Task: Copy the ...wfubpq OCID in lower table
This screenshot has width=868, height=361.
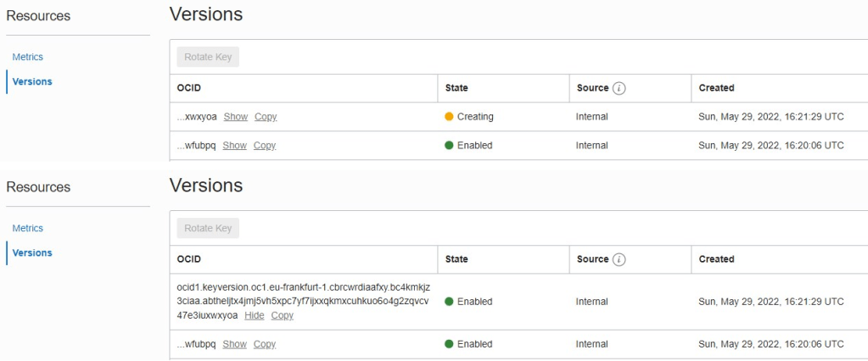Action: point(265,345)
